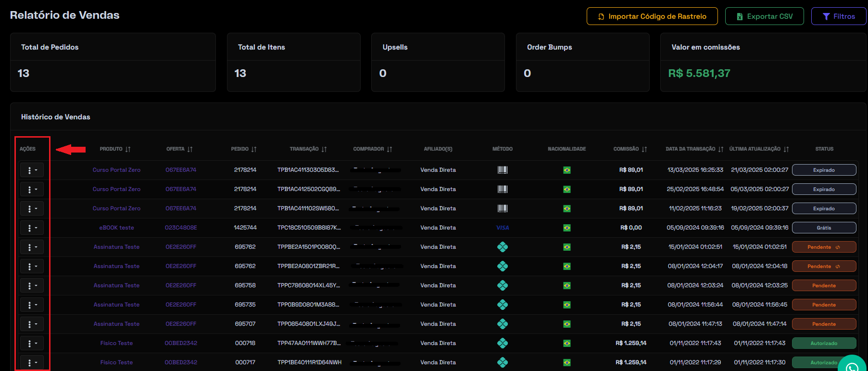
Task: Click sort arrows next to Transação header
Action: (x=324, y=149)
